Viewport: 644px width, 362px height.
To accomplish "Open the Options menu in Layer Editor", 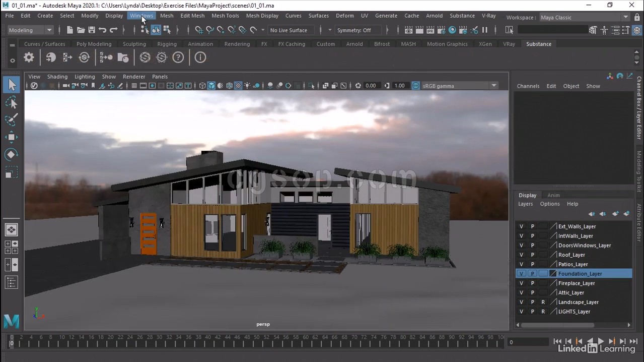I will click(550, 204).
